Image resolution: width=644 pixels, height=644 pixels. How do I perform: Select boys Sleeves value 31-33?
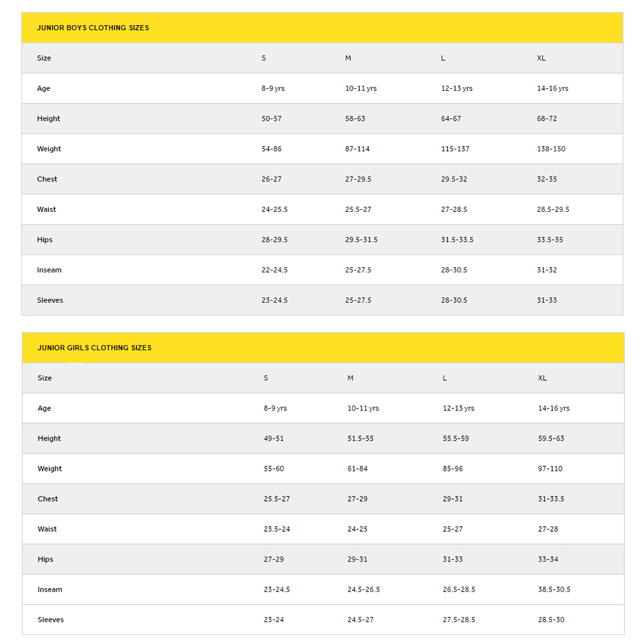(547, 300)
